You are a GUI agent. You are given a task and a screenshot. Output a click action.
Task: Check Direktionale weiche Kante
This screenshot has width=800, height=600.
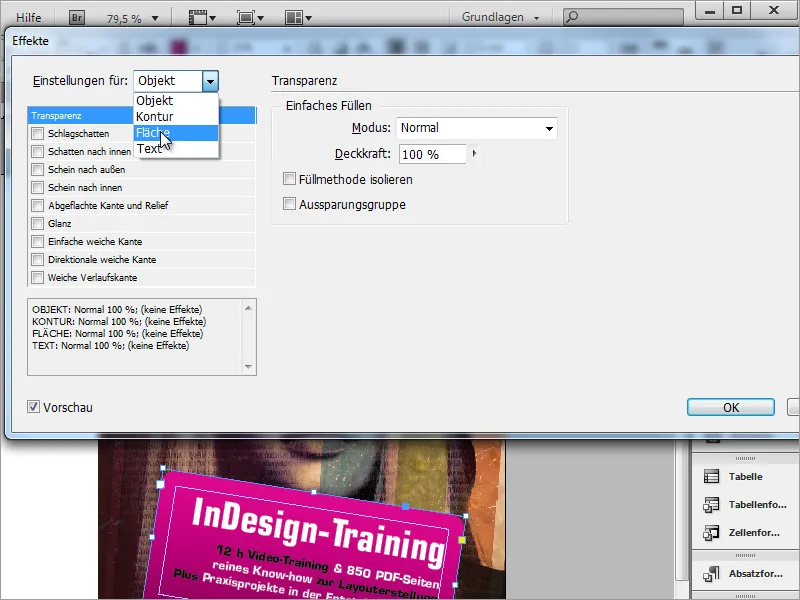click(x=37, y=260)
